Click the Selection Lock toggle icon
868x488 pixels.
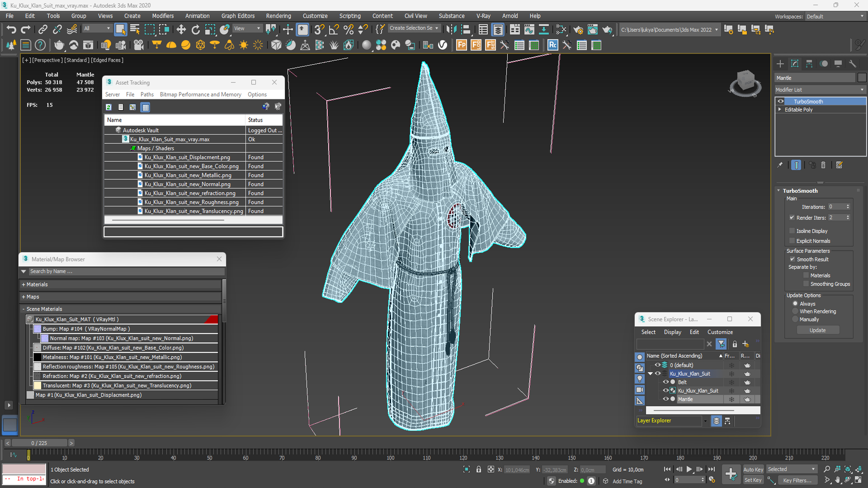pos(479,469)
